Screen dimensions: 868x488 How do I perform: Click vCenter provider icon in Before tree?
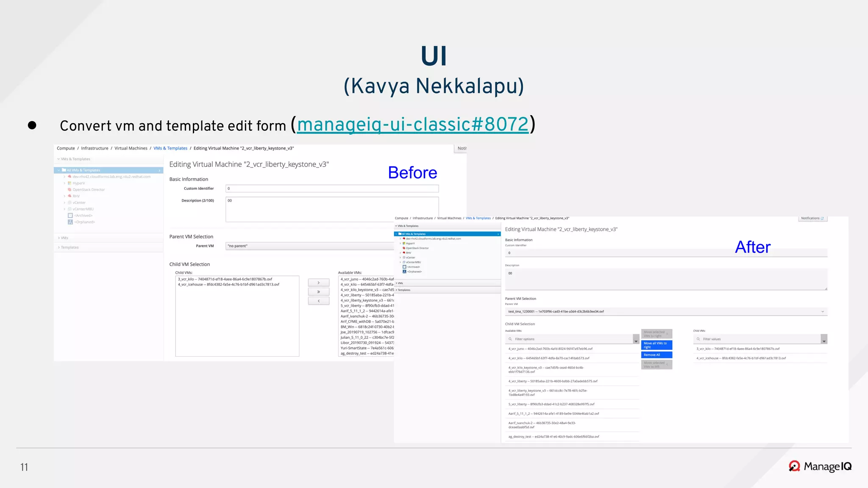pos(70,202)
